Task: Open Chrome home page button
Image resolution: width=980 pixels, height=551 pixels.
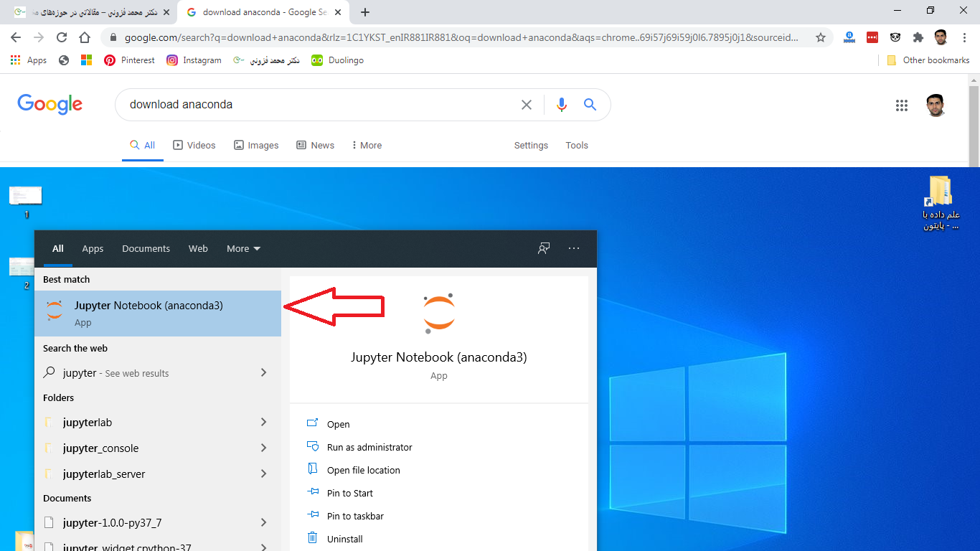Action: [x=85, y=37]
